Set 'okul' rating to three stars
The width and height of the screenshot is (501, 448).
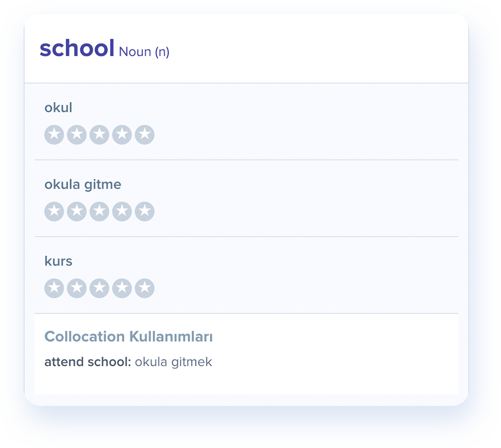tap(99, 135)
